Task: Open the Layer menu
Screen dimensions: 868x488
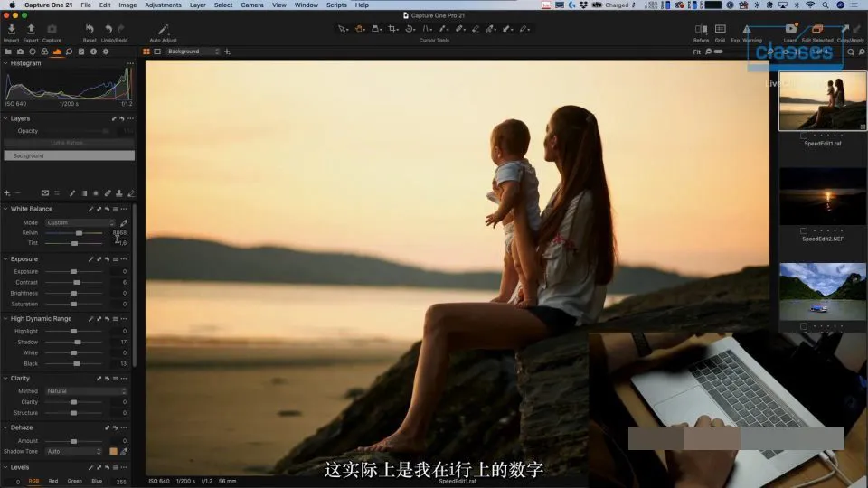Action: [198, 5]
